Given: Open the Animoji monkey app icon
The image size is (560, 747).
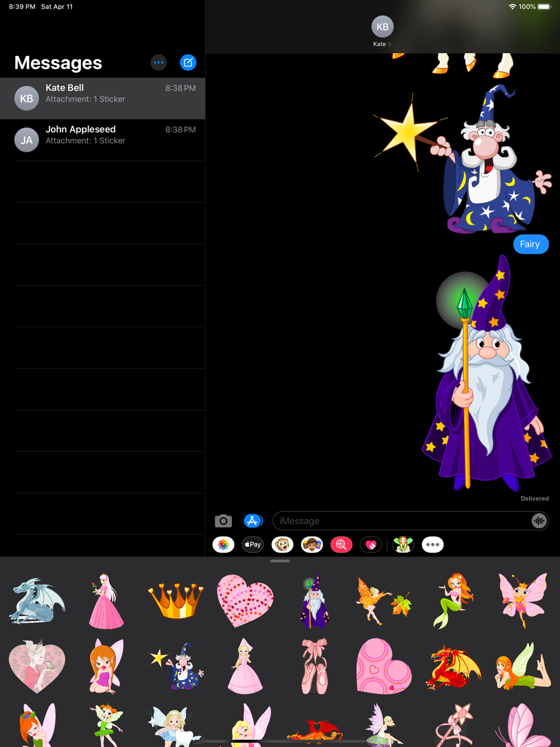Looking at the screenshot, I should pos(282,544).
